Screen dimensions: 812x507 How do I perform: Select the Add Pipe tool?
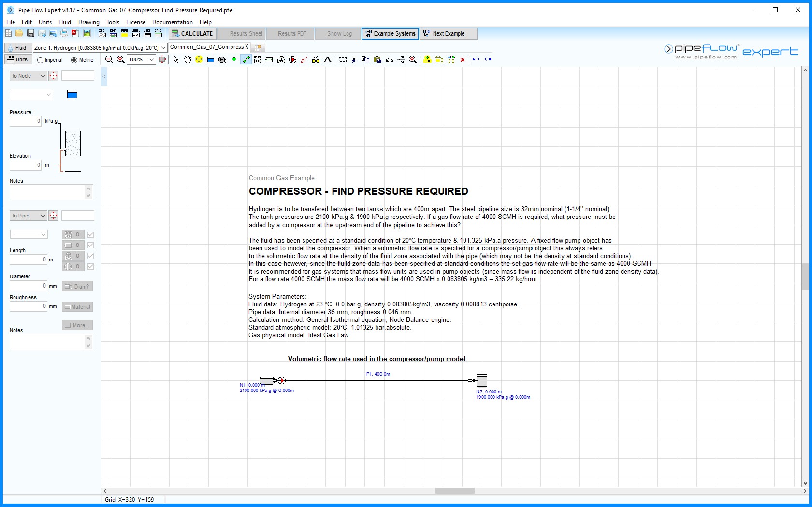pyautogui.click(x=246, y=59)
